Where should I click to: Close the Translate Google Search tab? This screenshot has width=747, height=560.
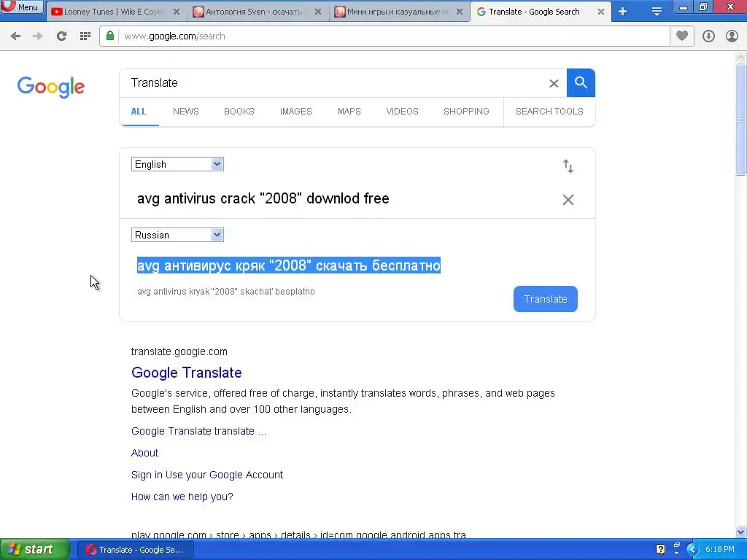(x=601, y=12)
